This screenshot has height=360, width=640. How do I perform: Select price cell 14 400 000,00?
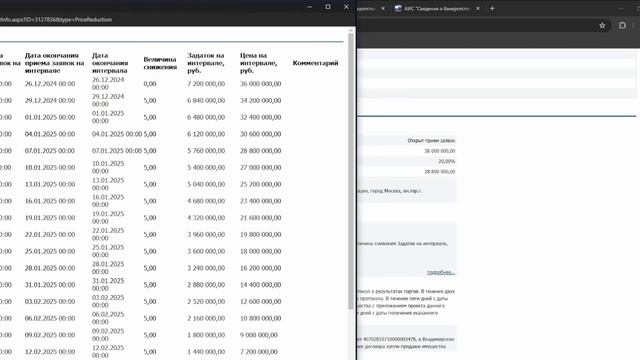(x=260, y=284)
